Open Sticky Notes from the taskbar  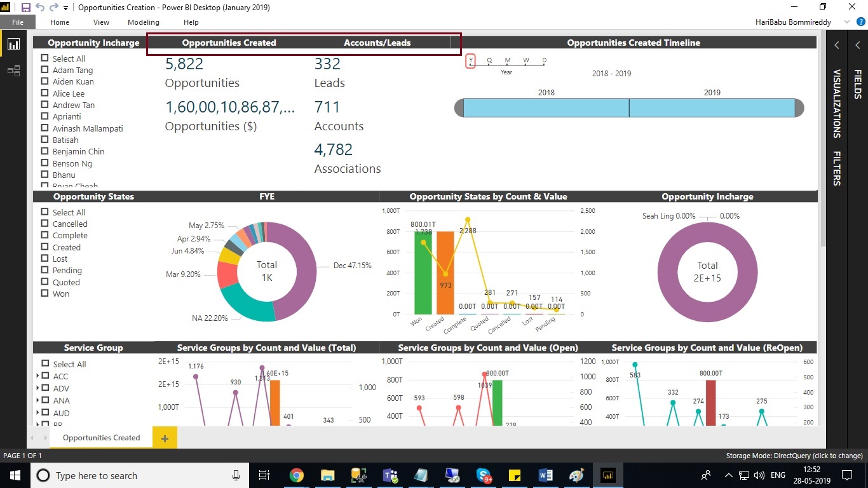click(515, 475)
